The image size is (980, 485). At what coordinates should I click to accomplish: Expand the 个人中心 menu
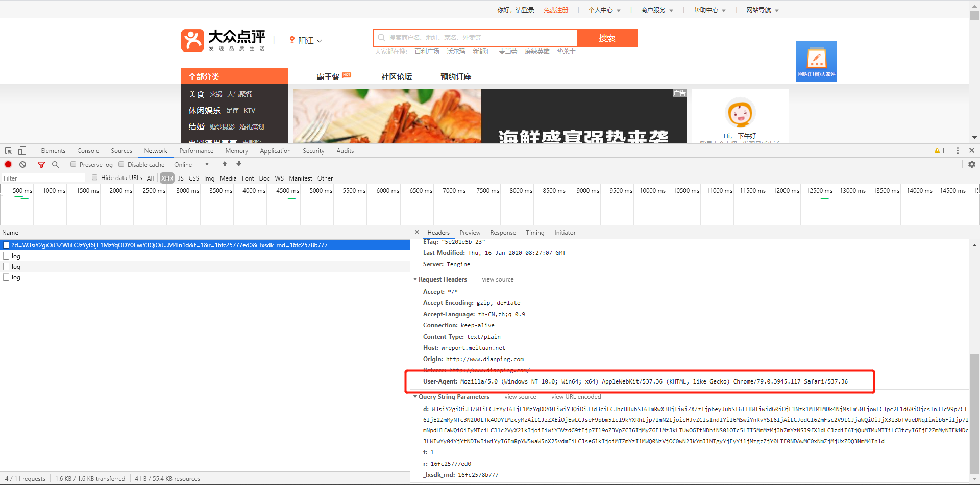click(x=605, y=10)
